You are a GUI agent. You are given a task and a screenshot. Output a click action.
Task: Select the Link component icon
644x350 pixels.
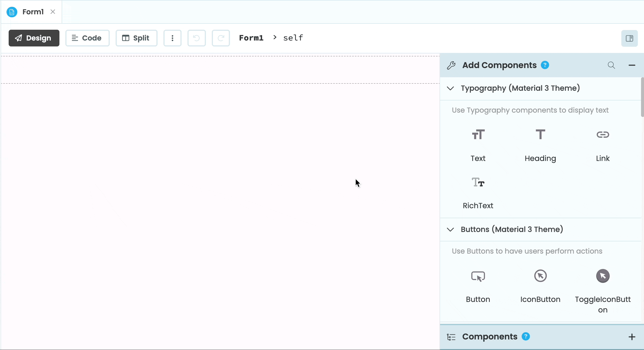coord(603,134)
